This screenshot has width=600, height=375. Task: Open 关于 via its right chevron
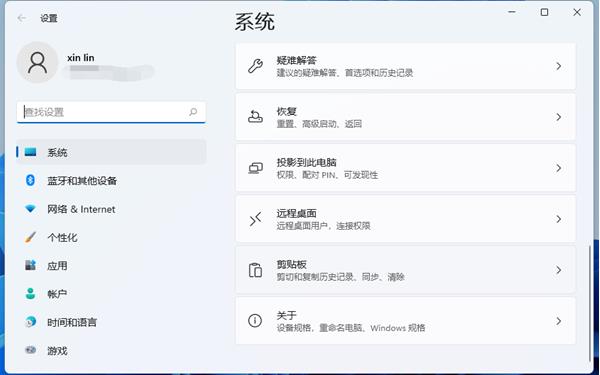(x=559, y=321)
